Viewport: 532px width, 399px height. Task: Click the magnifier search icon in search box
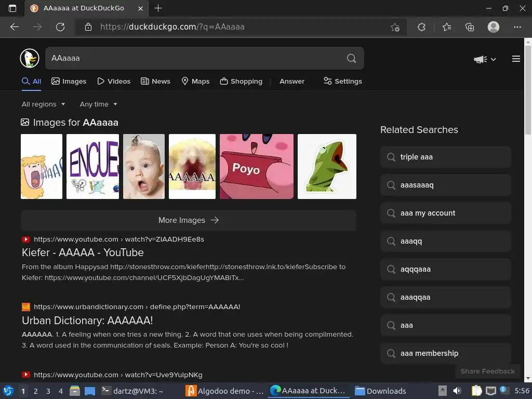[x=352, y=58]
